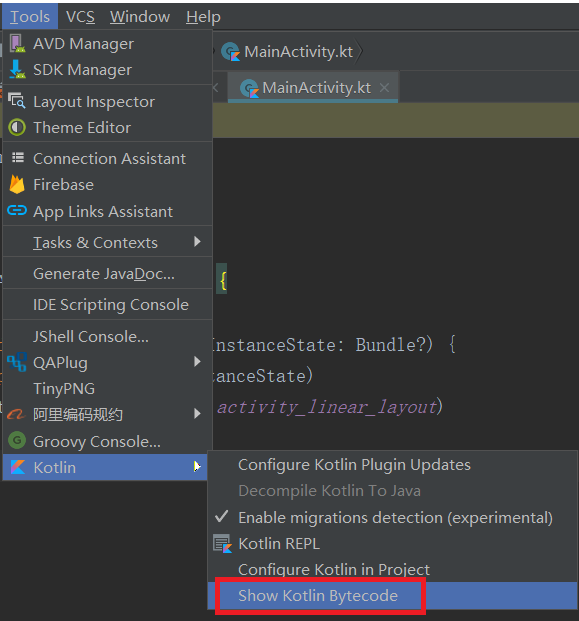Choose Configure Kotlin Plugin Updates

tap(354, 465)
